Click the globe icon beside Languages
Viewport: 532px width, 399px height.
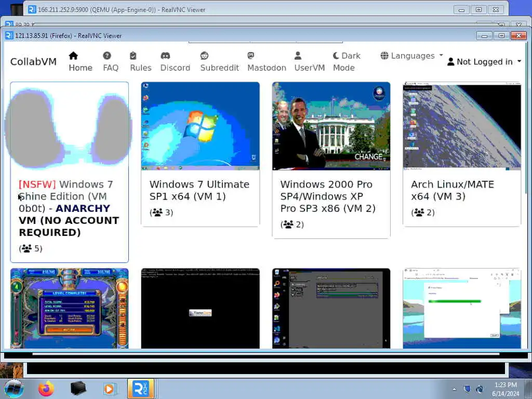point(384,56)
